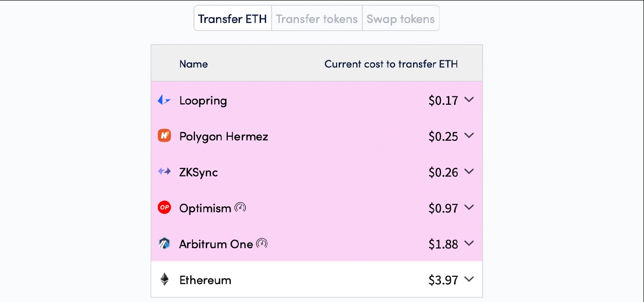Click the Ethereum row name
This screenshot has width=644, height=302.
[205, 280]
